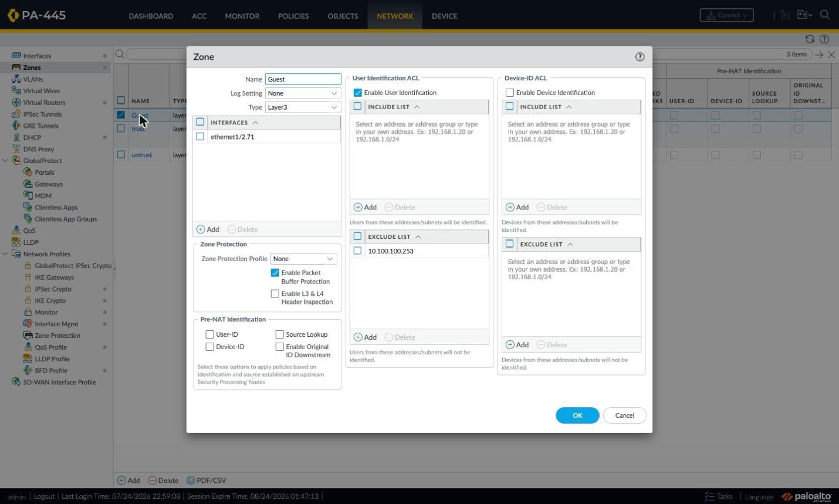Check Enable L3 & L4 Header Inspection
Screen dimensions: 839x504
tap(275, 294)
